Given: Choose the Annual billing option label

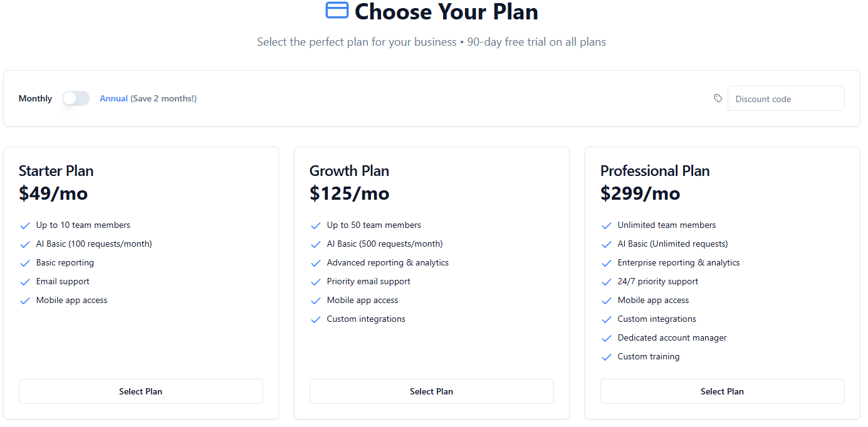Looking at the screenshot, I should 114,98.
